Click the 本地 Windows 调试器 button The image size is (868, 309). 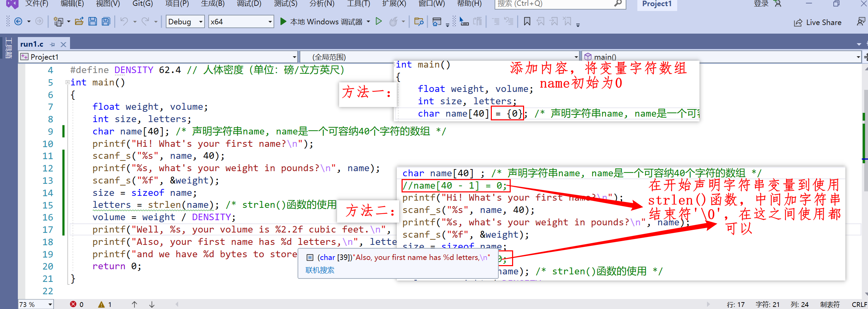[x=326, y=22]
